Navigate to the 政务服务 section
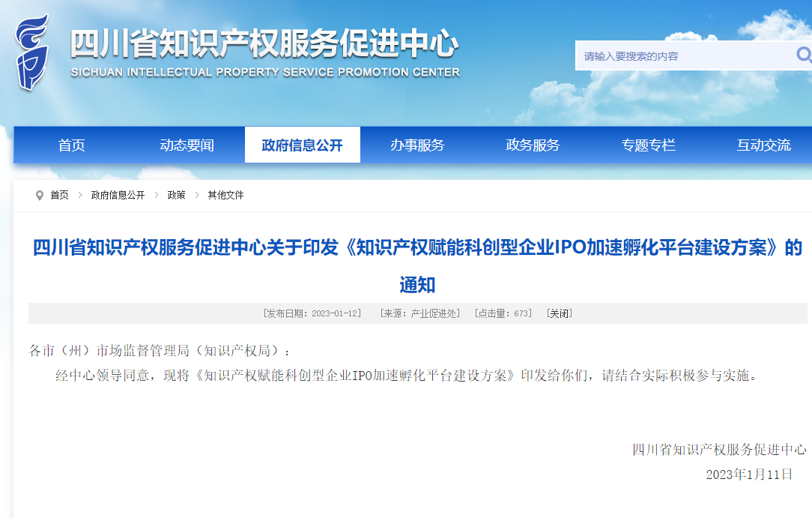This screenshot has height=518, width=812. [x=533, y=145]
